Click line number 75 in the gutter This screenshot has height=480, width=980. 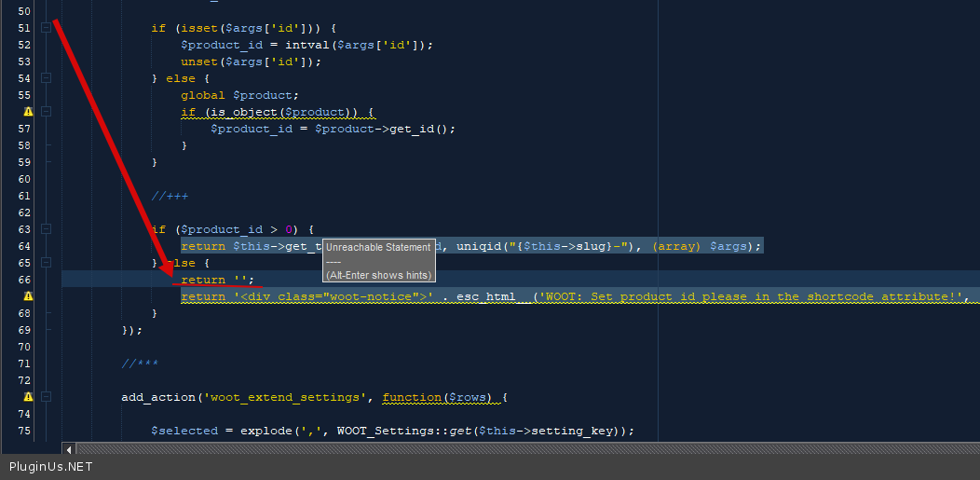click(24, 431)
